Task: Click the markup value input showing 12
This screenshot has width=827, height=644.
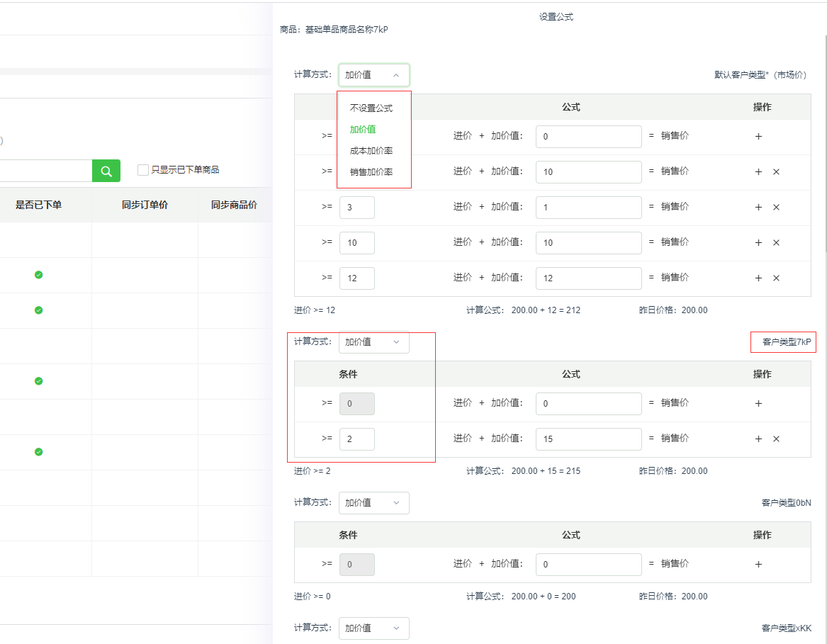Action: click(x=588, y=278)
